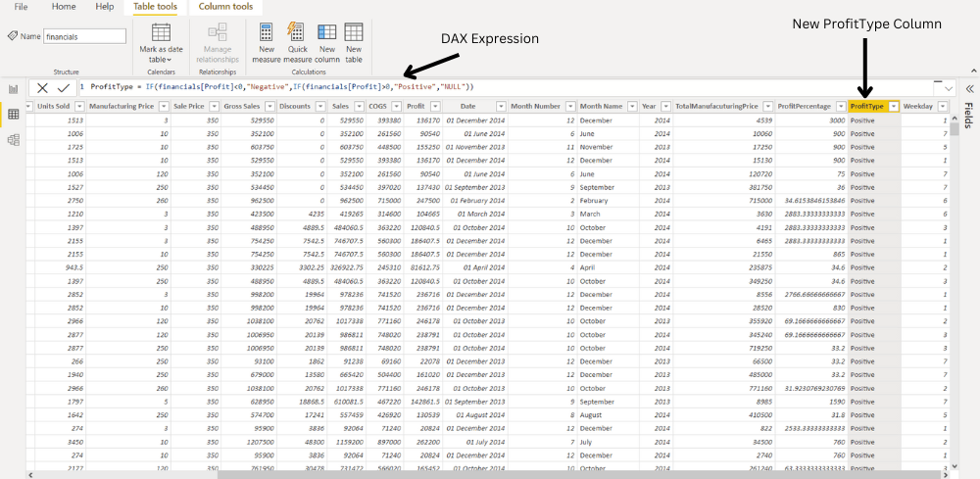Select the Table tools tab
980x479 pixels.
(155, 7)
